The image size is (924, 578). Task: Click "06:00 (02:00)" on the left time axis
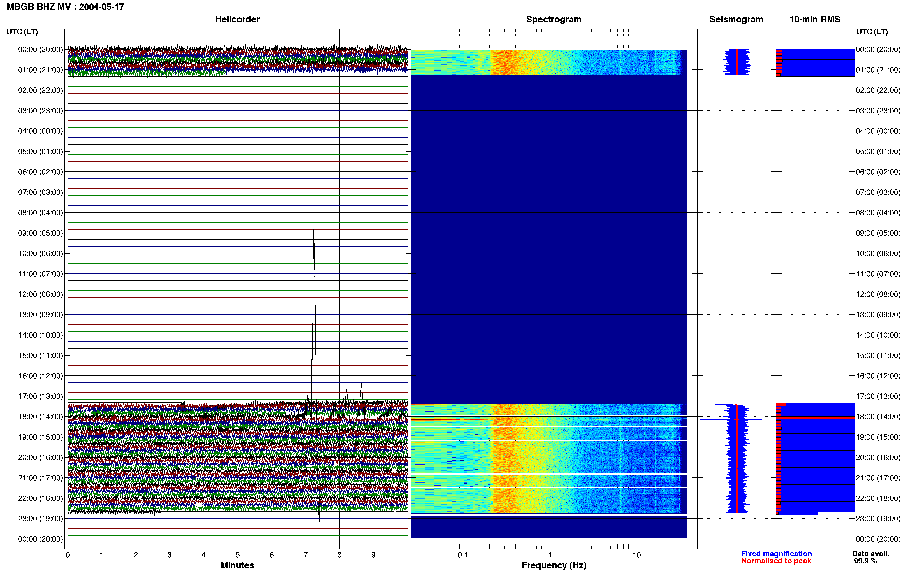pyautogui.click(x=40, y=172)
